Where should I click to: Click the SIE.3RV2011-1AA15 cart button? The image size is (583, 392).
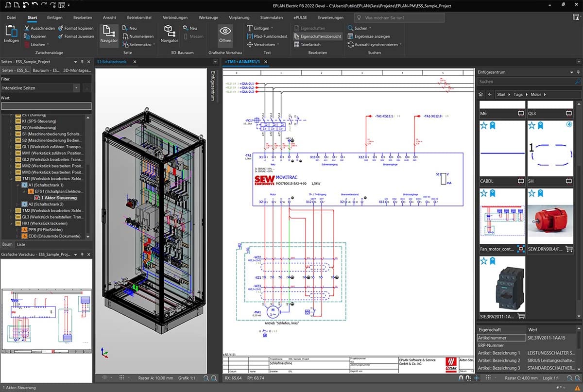click(520, 316)
